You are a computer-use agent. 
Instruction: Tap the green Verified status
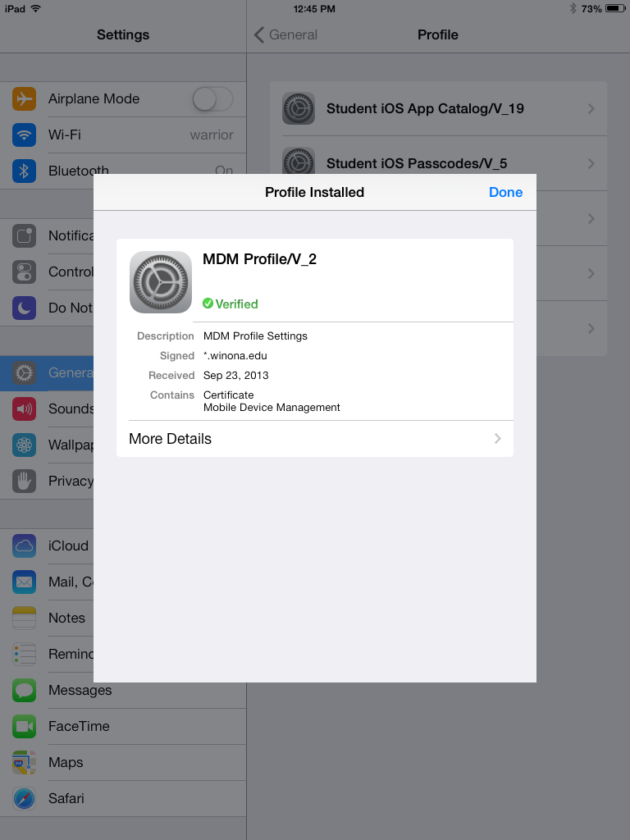pos(231,304)
